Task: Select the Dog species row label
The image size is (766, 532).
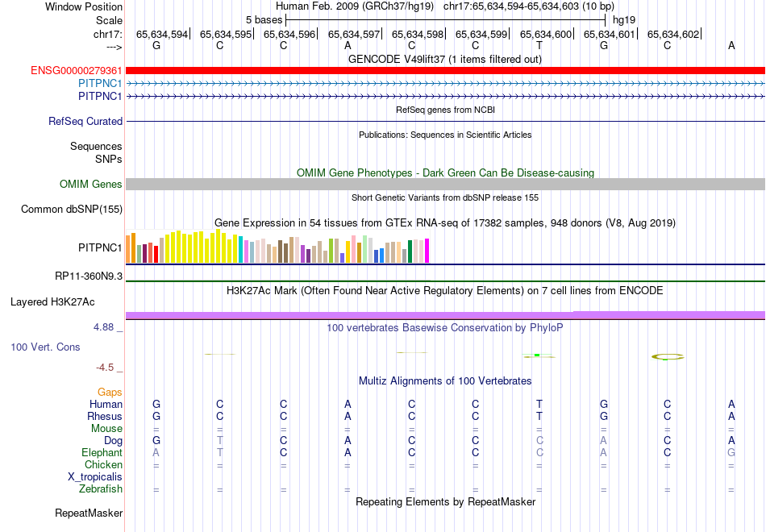Action: pos(114,441)
